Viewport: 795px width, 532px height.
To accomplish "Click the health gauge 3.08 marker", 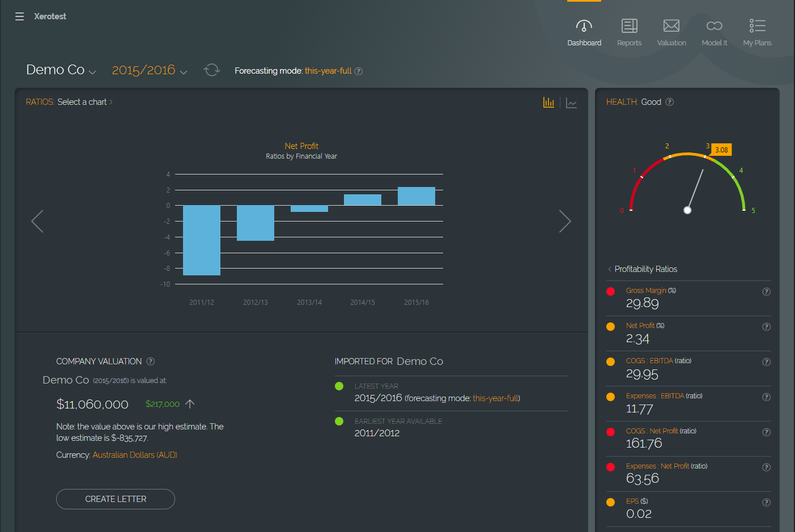I will pos(721,150).
